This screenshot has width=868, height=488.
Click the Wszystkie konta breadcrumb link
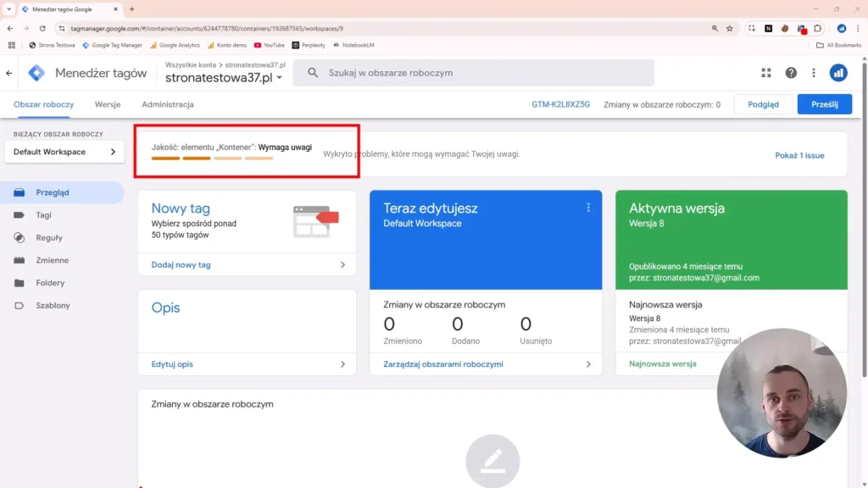(191, 65)
